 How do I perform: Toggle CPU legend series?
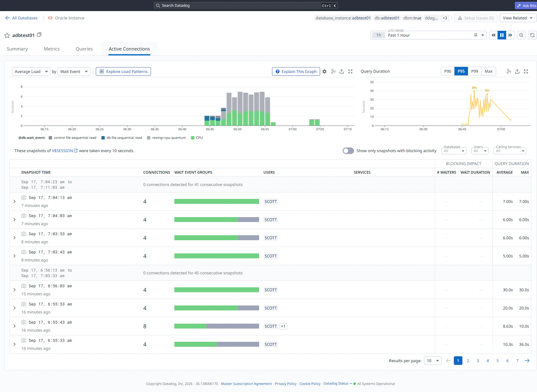point(197,138)
